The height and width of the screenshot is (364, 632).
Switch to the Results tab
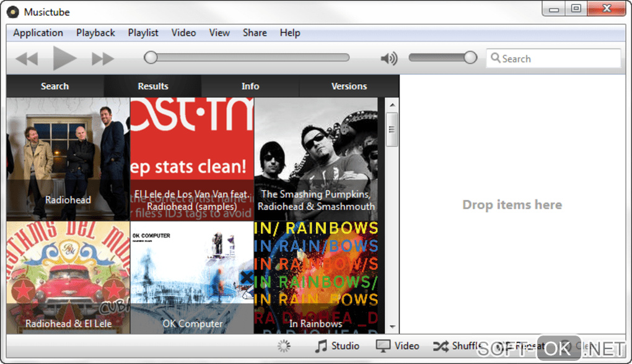pos(153,86)
